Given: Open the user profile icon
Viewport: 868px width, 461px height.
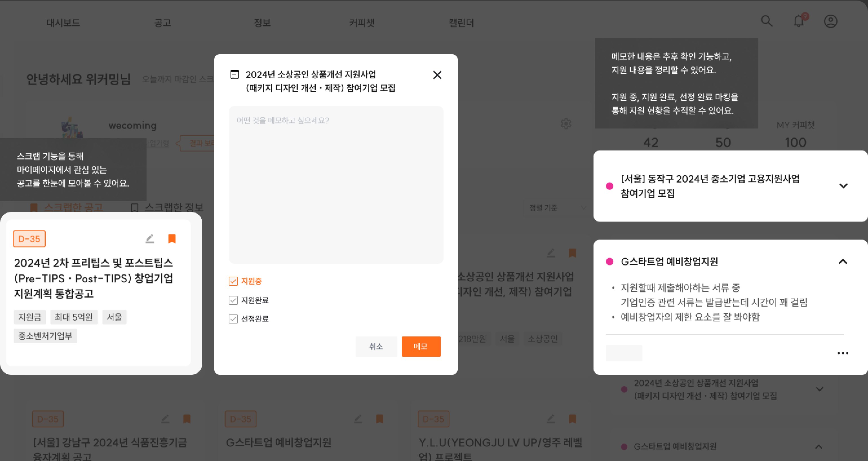Looking at the screenshot, I should click(831, 22).
